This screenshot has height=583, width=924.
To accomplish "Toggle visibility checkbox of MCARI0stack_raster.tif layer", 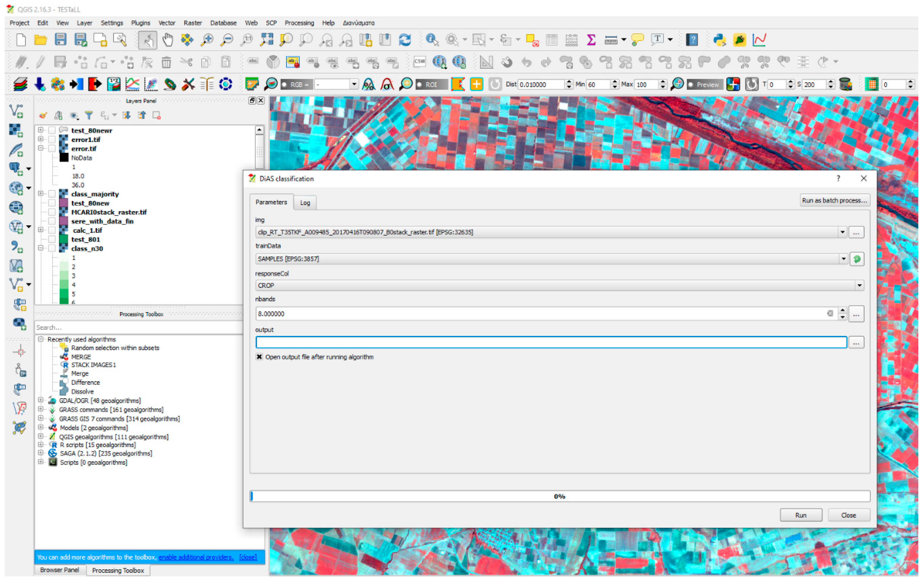I will click(52, 212).
